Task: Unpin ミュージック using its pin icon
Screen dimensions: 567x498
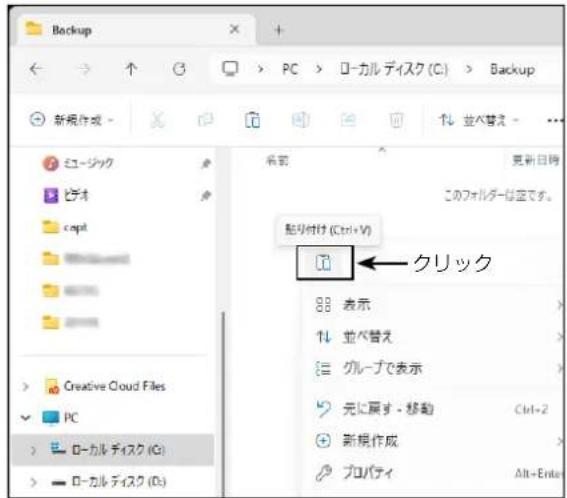Action: point(206,163)
